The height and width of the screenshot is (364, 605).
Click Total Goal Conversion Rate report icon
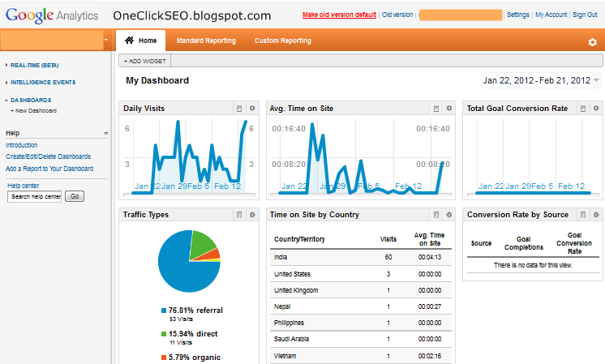583,109
